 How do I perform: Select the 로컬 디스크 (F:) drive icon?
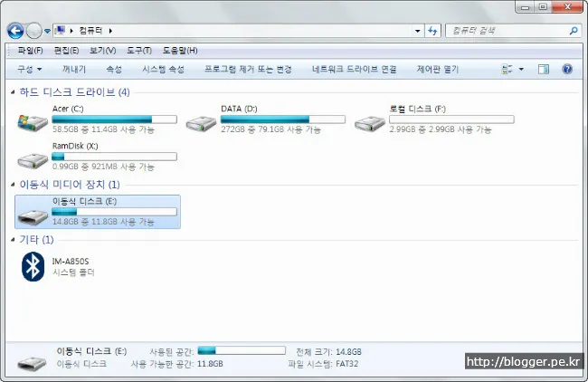[370, 123]
